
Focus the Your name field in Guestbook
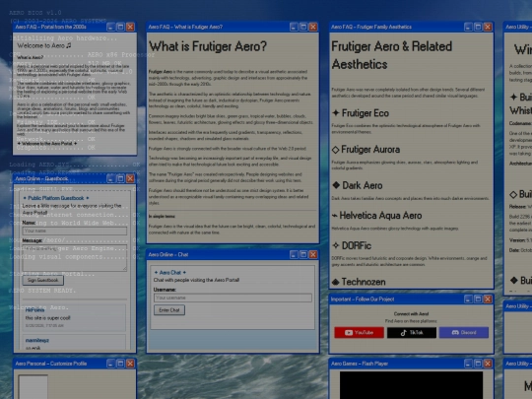(x=75, y=232)
